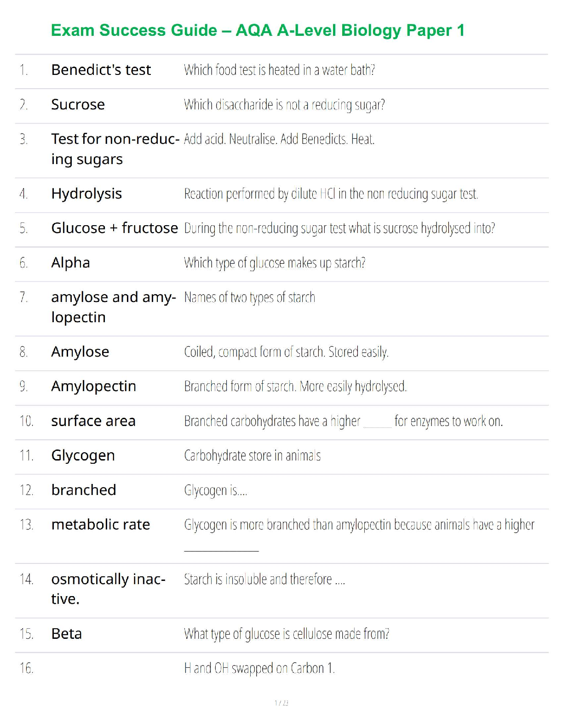
Task: Click the "osmotically inactive." term
Action: coord(108,589)
